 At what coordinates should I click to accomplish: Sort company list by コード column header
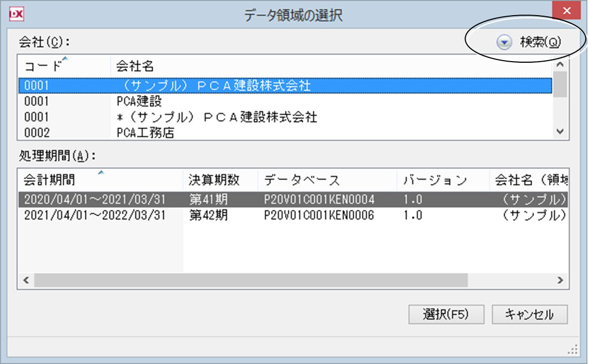pyautogui.click(x=64, y=66)
